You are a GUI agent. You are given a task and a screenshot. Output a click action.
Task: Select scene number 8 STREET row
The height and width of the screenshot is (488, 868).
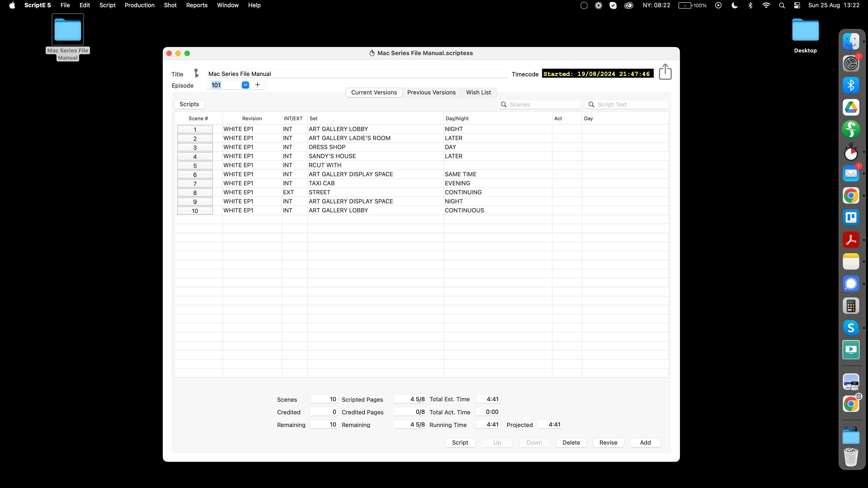pos(319,192)
